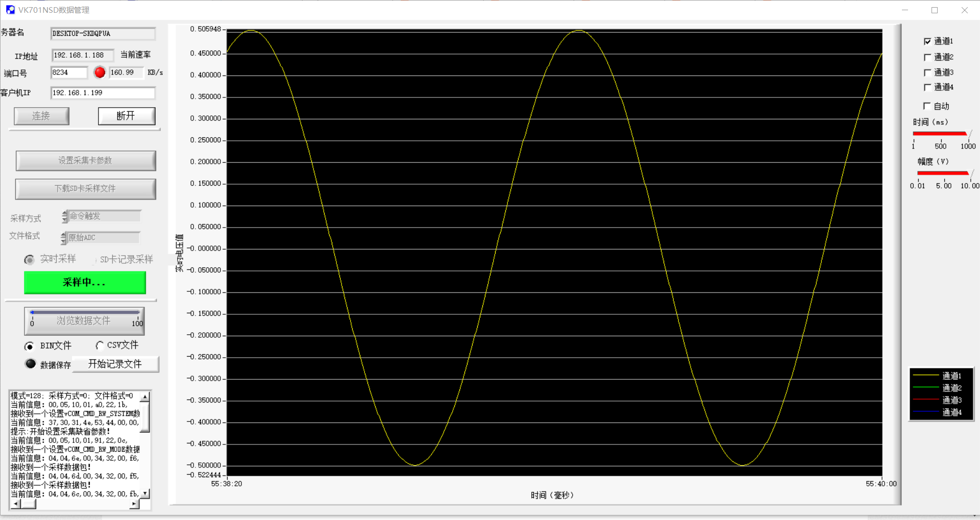Click the 端口号 port number field
This screenshot has height=520, width=980.
[69, 72]
